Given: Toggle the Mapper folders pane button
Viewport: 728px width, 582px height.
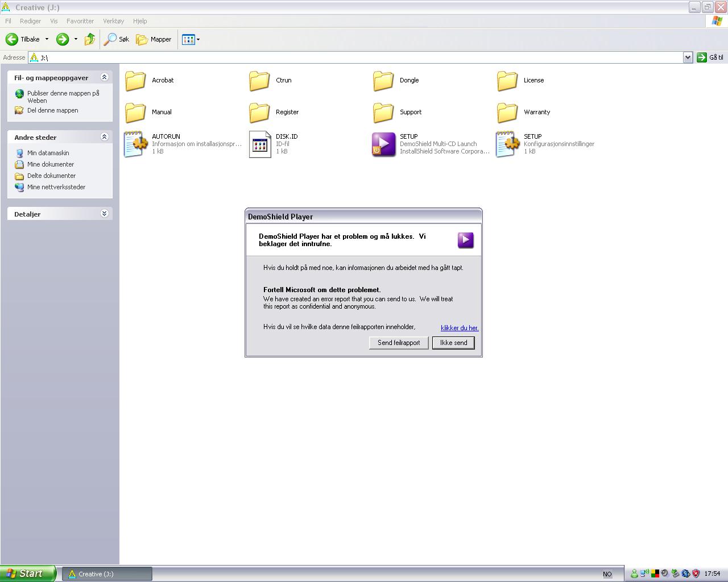Looking at the screenshot, I should 154,39.
